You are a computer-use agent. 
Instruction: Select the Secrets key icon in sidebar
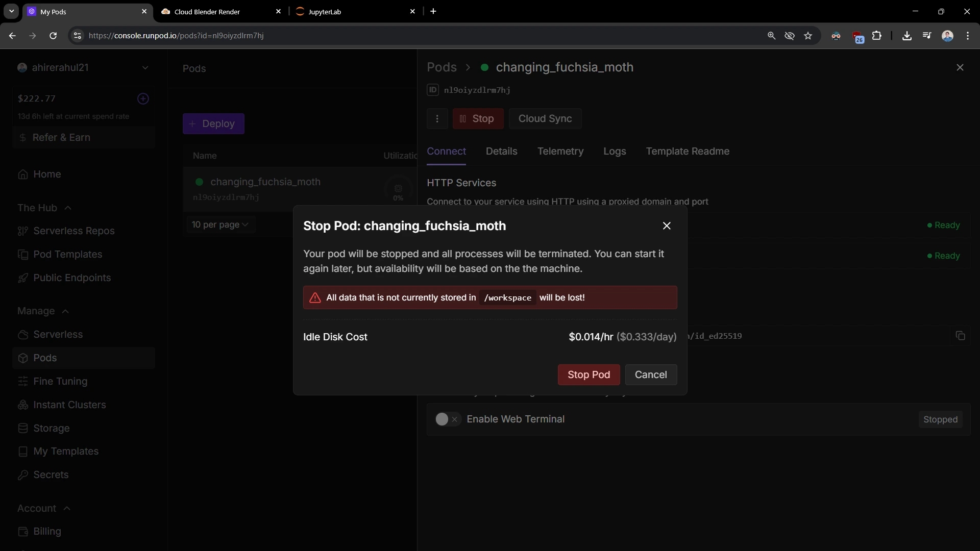click(23, 475)
